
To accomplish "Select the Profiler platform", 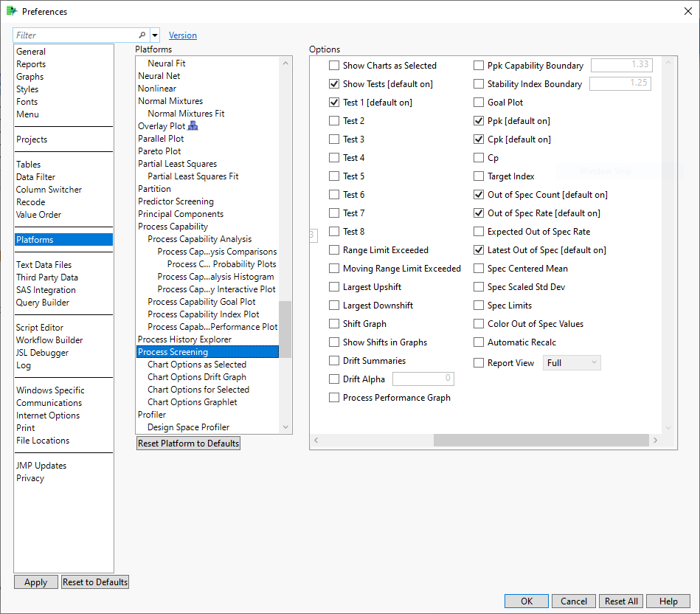I will 152,415.
